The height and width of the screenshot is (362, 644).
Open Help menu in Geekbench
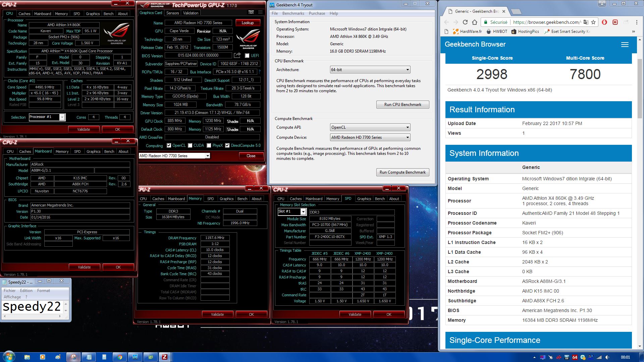coord(334,13)
